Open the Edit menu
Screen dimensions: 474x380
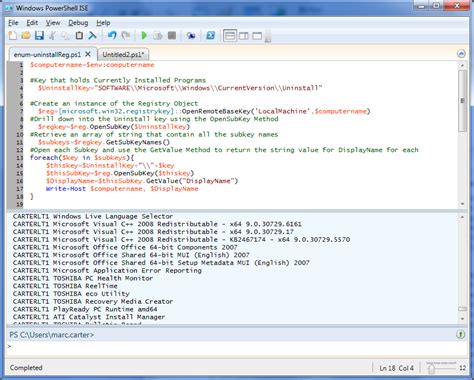pos(32,23)
